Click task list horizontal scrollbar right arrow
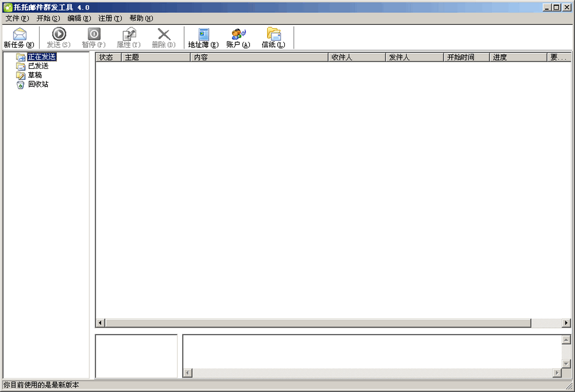 [566, 323]
